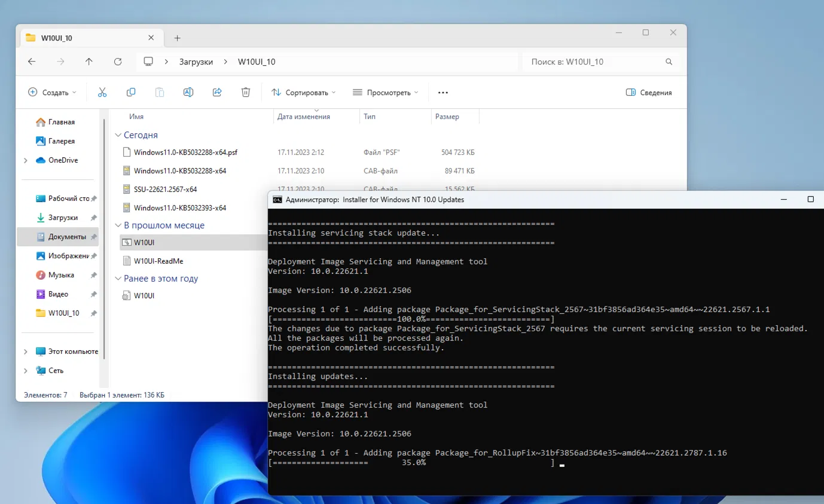Click the console icon in the Installer title bar

point(277,200)
